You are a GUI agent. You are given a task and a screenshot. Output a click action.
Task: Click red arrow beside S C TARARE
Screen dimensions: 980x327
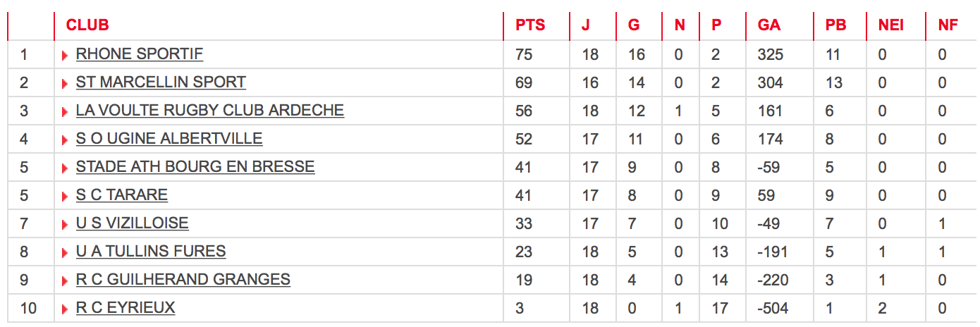(65, 197)
